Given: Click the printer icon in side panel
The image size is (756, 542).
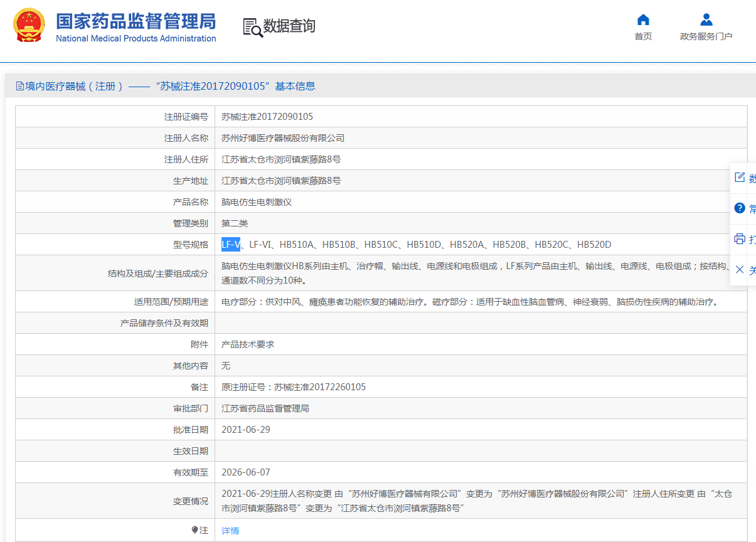Looking at the screenshot, I should pos(740,238).
